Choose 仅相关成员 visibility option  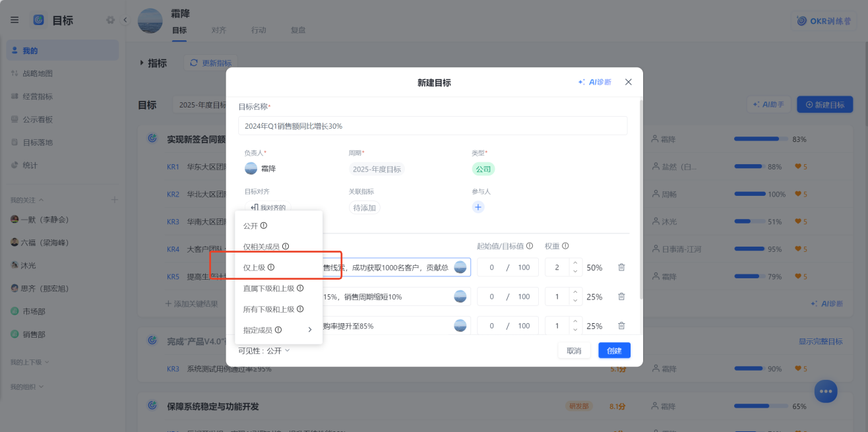point(278,246)
